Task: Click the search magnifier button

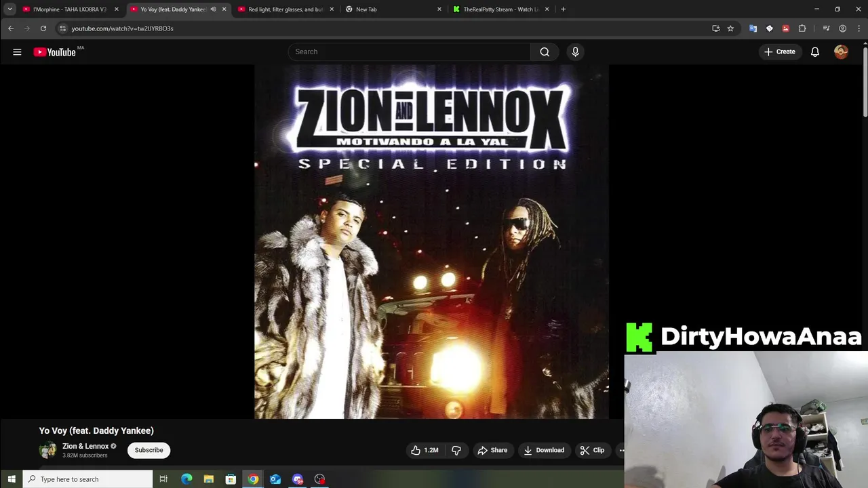Action: 545,52
